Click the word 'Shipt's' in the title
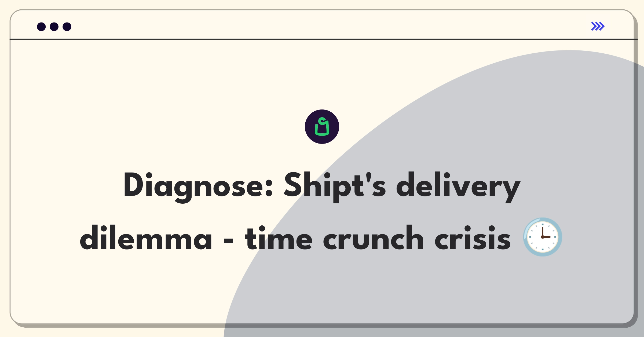This screenshot has width=644, height=337. coord(335,186)
